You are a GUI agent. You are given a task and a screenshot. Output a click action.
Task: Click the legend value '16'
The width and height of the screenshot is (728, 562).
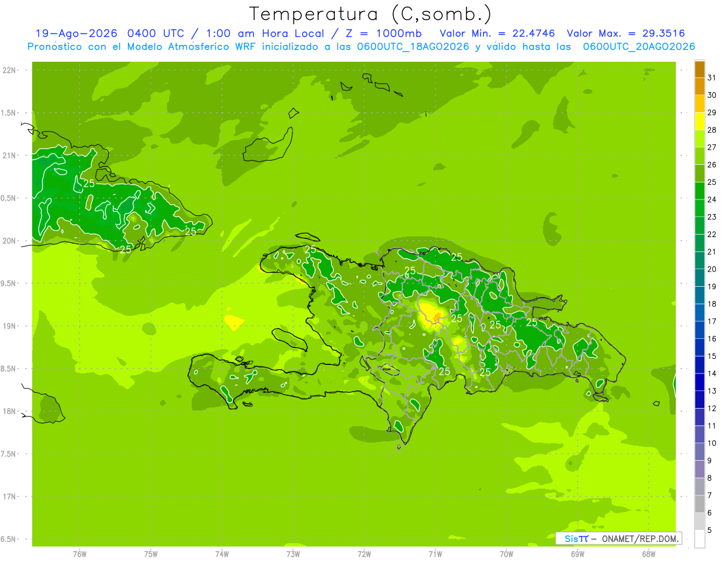(712, 339)
